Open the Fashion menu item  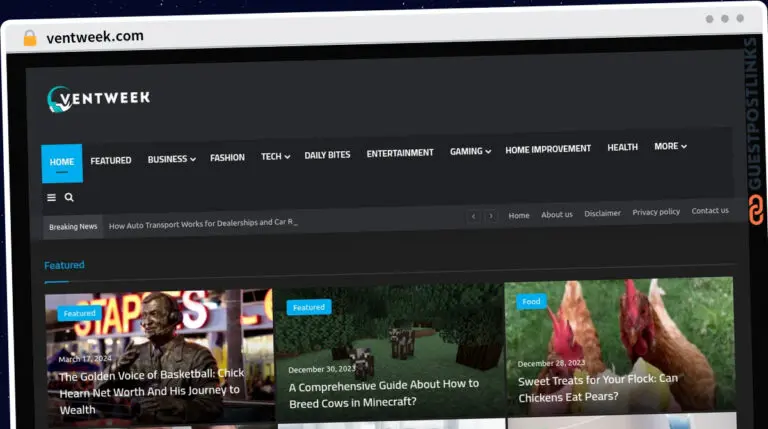227,158
